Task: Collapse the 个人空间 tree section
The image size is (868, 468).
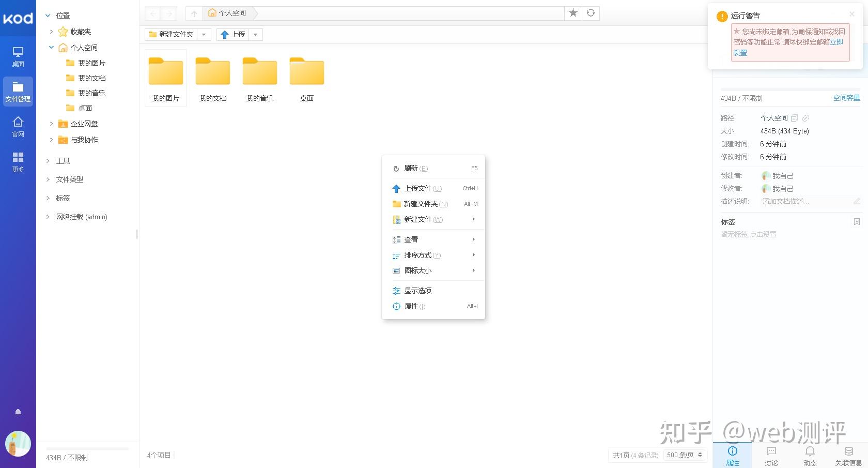Action: 51,47
